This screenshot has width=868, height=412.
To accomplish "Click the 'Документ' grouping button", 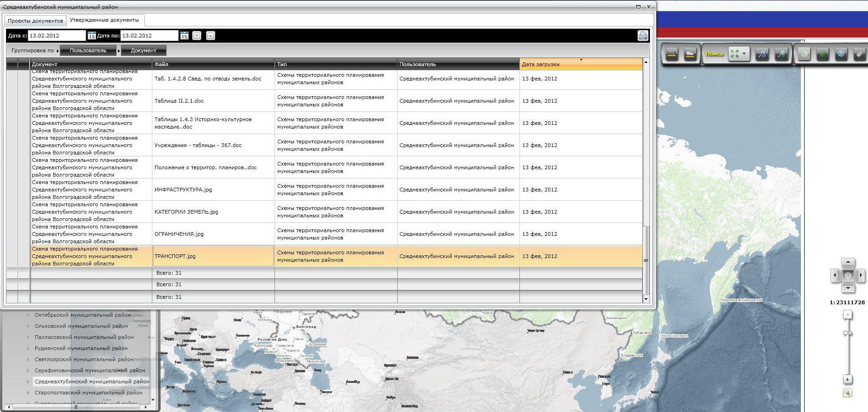I will (144, 50).
